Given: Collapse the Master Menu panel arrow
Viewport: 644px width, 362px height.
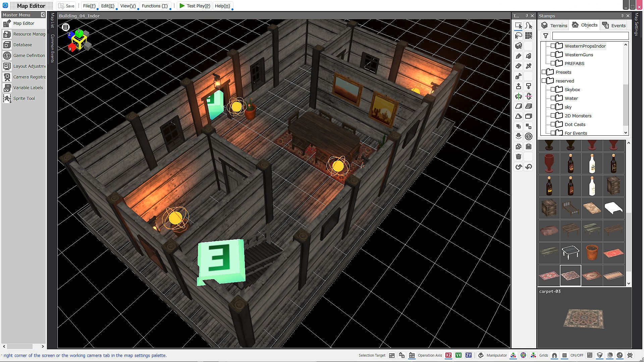Looking at the screenshot, I should tap(43, 15).
